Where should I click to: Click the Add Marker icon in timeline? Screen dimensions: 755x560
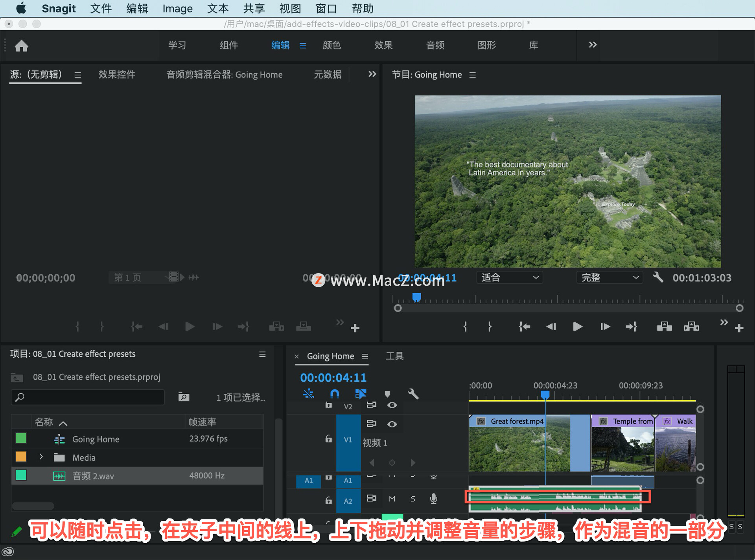[x=387, y=394]
